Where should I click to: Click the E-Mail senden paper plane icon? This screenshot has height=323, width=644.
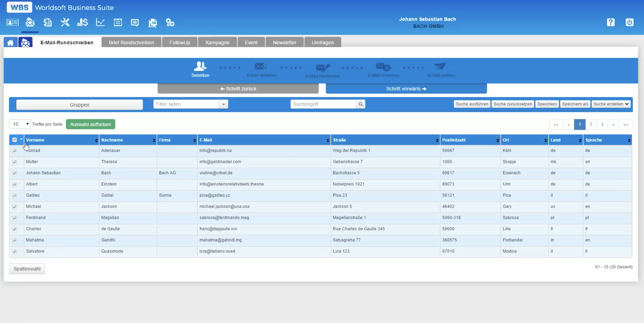point(440,66)
